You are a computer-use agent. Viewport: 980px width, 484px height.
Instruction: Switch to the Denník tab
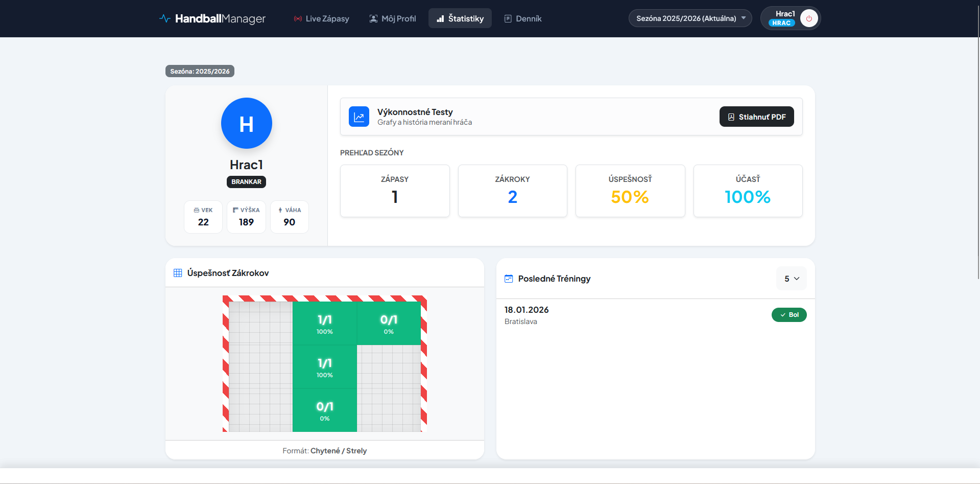pos(523,18)
